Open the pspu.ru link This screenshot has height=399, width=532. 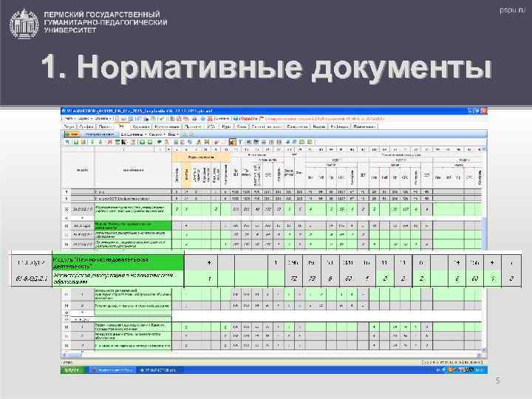pyautogui.click(x=512, y=10)
